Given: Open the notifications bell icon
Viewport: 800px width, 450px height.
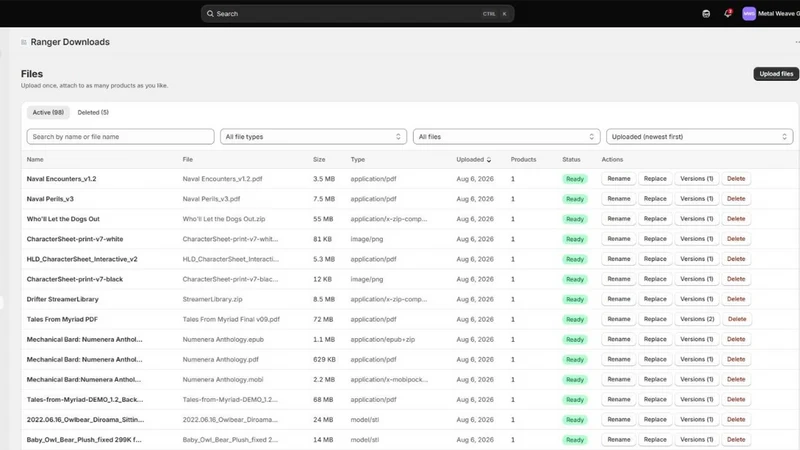Looking at the screenshot, I should tap(728, 13).
